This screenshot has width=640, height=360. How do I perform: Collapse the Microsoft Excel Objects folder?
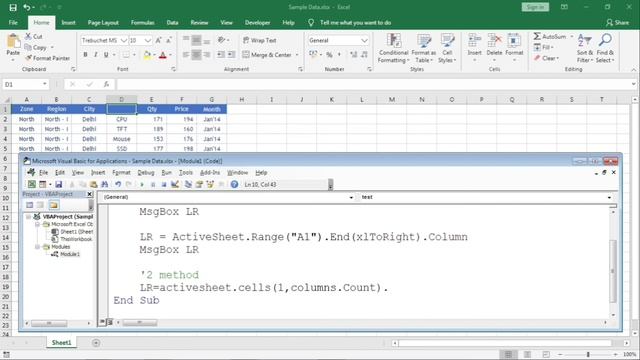[37, 224]
